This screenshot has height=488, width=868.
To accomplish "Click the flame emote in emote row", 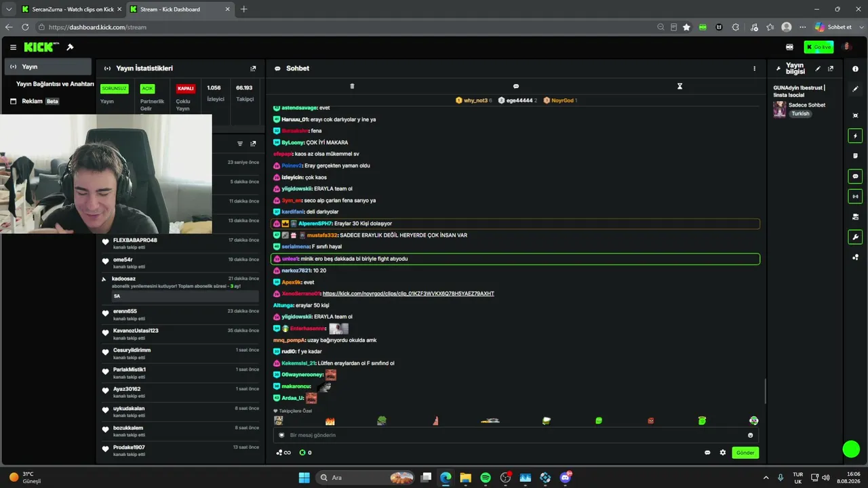I will 330,421.
